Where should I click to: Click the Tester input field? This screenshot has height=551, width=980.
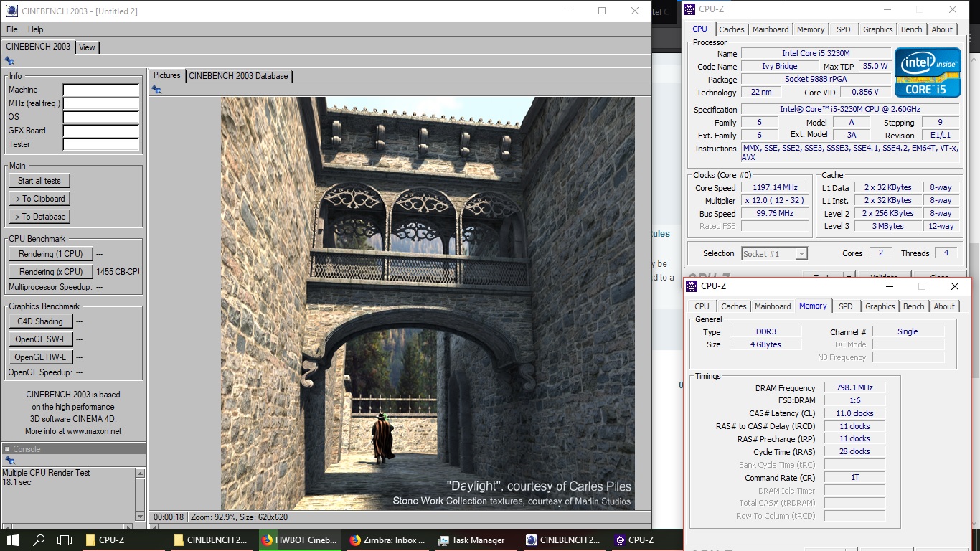(101, 144)
